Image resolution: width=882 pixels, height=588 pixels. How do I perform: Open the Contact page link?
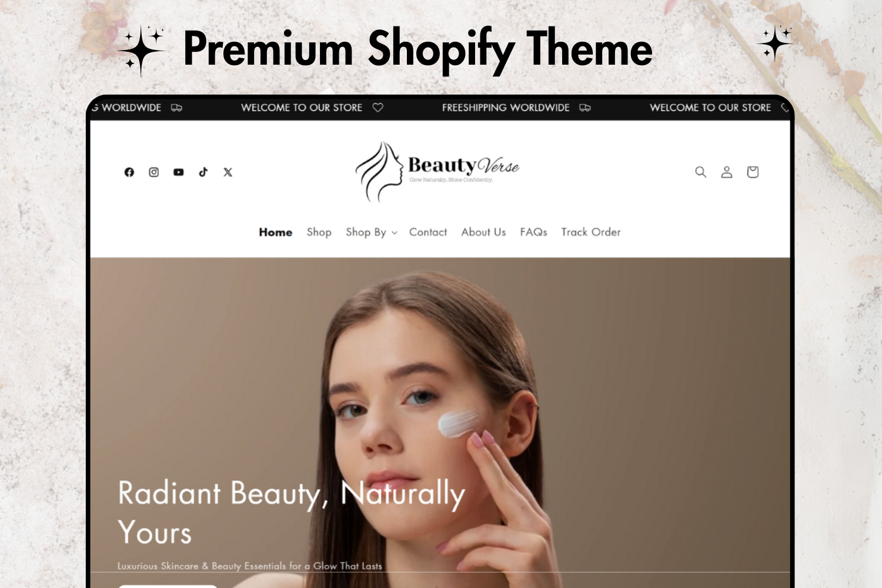tap(428, 232)
